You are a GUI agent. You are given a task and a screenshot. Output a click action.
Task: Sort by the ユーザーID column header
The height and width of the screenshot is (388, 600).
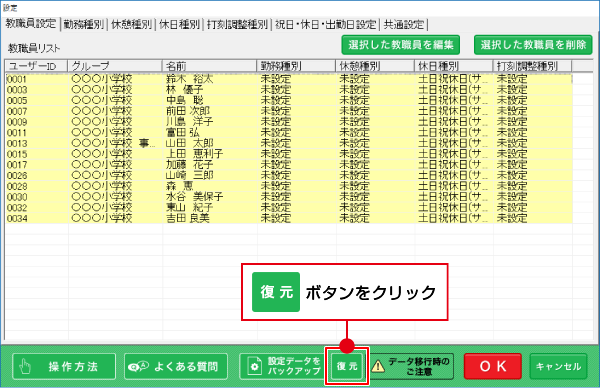(x=36, y=66)
